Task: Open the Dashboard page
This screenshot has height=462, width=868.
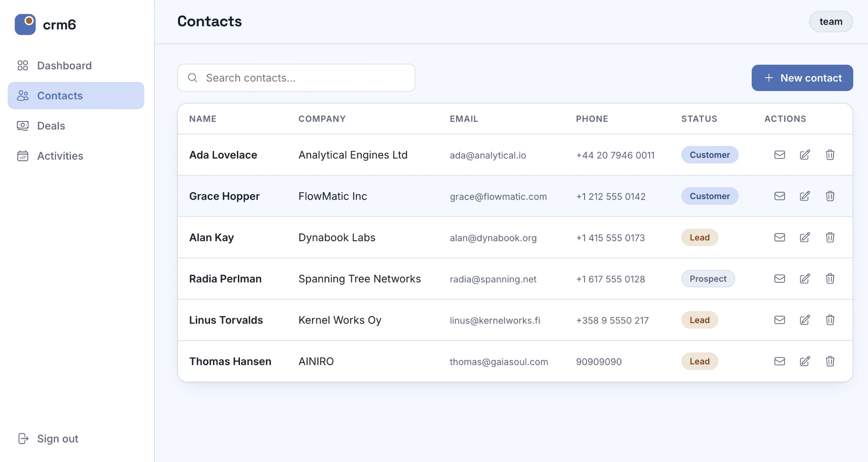Action: (x=76, y=66)
